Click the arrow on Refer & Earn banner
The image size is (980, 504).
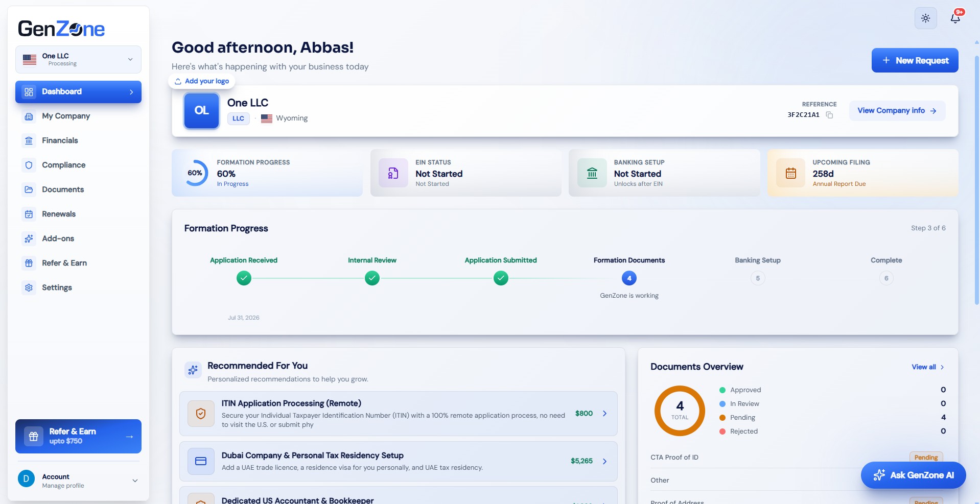click(x=129, y=437)
